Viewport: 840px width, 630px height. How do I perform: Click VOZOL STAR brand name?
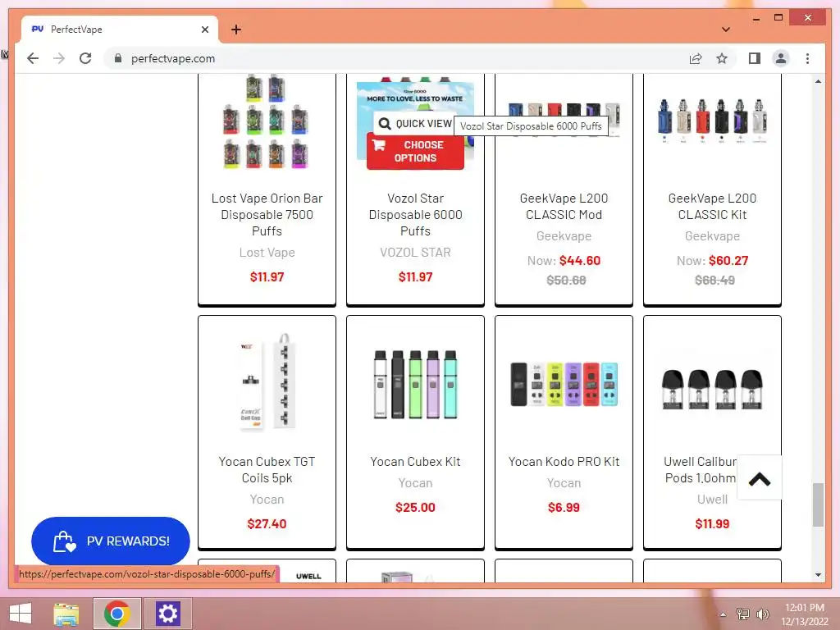coord(415,253)
